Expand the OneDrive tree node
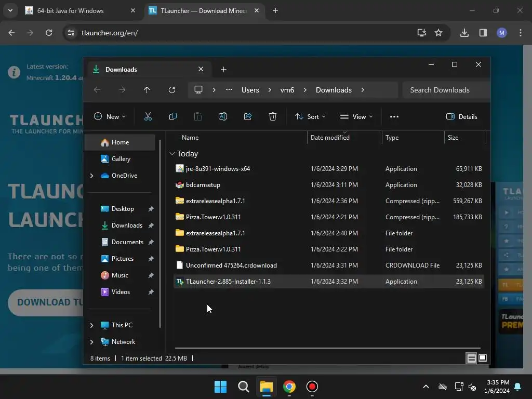The height and width of the screenshot is (399, 532). (91, 176)
